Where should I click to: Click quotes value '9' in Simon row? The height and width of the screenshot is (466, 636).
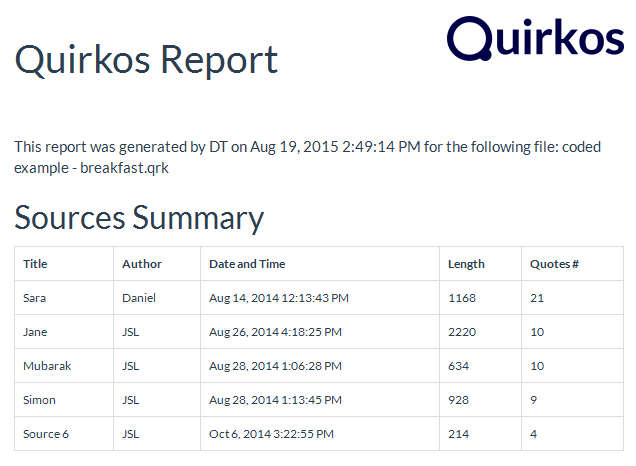[x=534, y=400]
